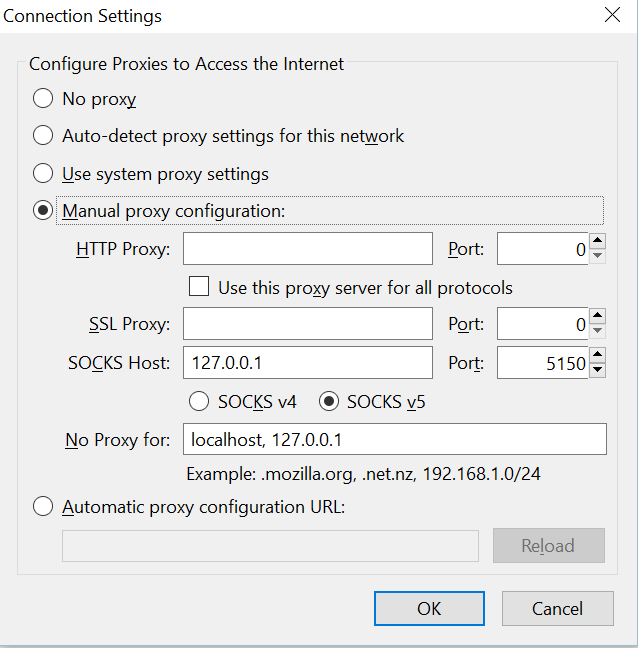Increase the HTTP Proxy port value

(x=598, y=241)
